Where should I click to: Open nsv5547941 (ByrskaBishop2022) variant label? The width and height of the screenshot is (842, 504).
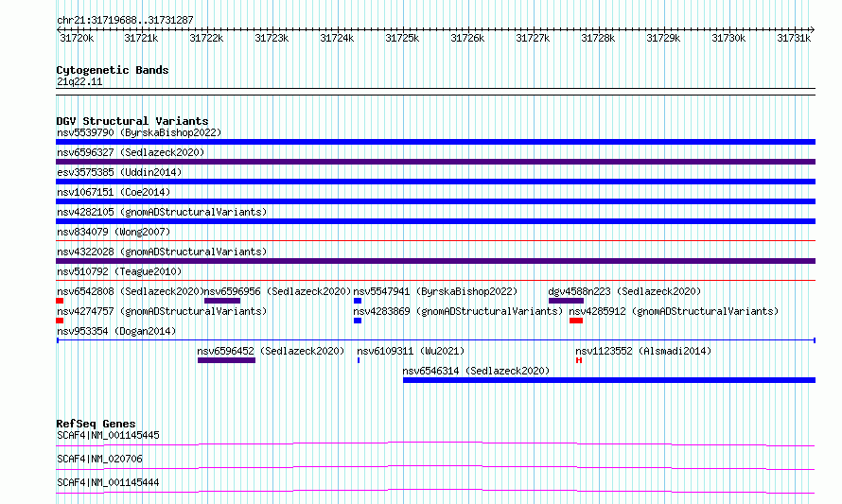435,291
